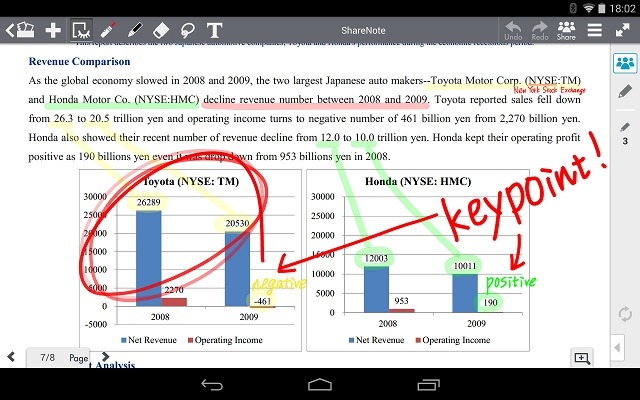Click the sidebar pencil icon
Viewport: 640px width, 400px height.
coord(625,91)
